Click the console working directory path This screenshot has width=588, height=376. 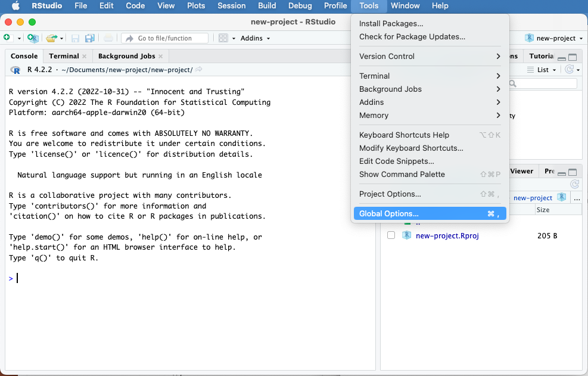pyautogui.click(x=127, y=70)
